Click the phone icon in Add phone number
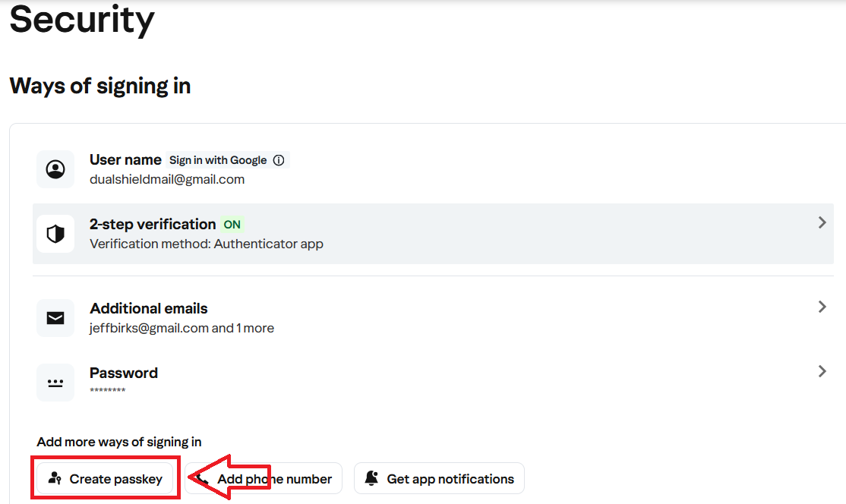 pyautogui.click(x=202, y=479)
